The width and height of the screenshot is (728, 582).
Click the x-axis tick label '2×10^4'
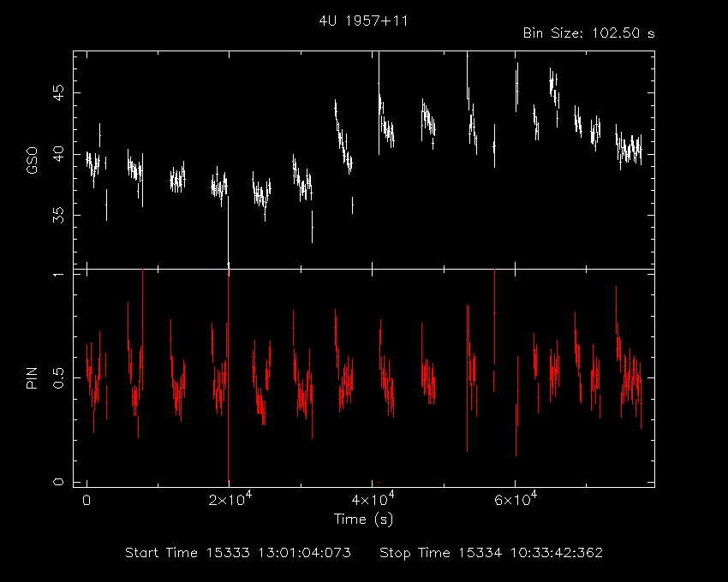click(230, 499)
